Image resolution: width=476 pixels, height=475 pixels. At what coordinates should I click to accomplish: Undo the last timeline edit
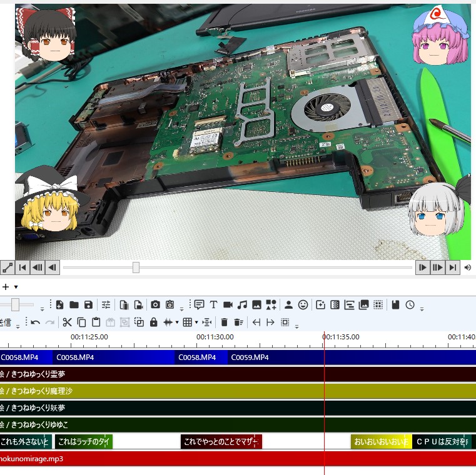pyautogui.click(x=35, y=322)
